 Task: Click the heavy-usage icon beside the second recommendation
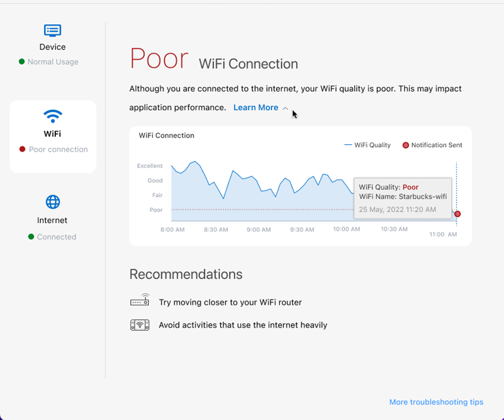140,325
